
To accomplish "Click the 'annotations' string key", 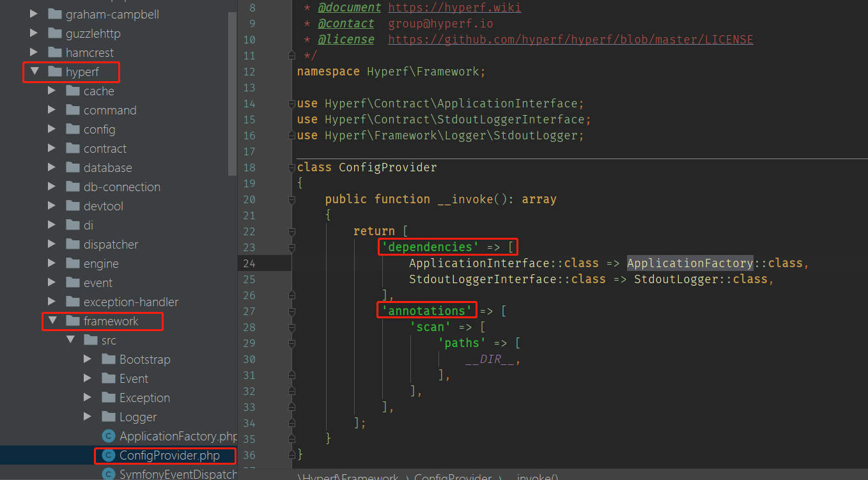I will tap(427, 311).
